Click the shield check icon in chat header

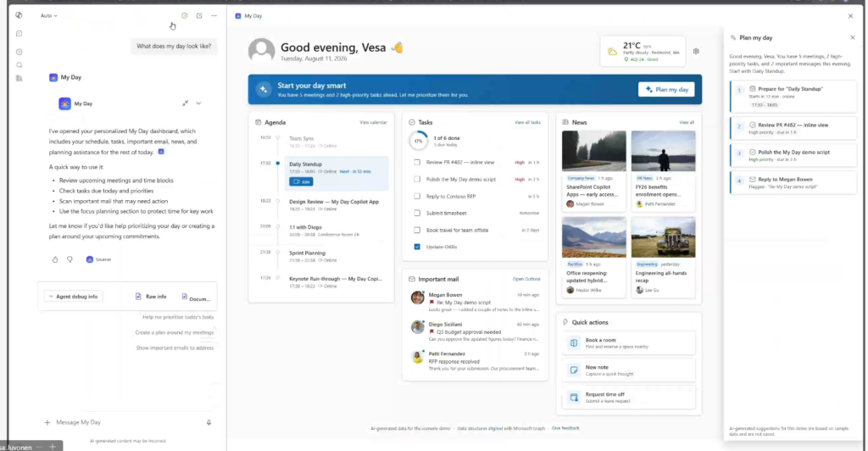[x=184, y=15]
